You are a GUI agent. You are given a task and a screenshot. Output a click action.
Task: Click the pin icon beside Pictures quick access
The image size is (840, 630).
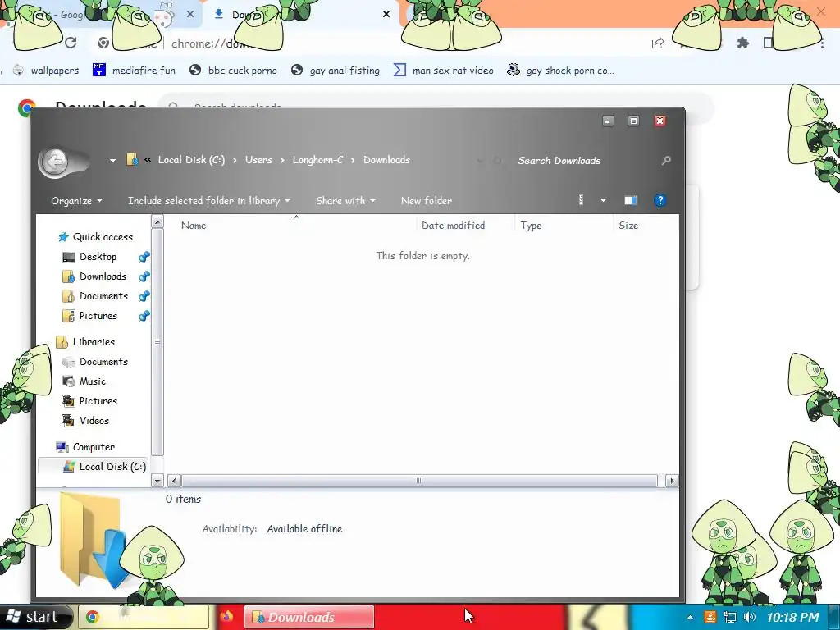[144, 316]
